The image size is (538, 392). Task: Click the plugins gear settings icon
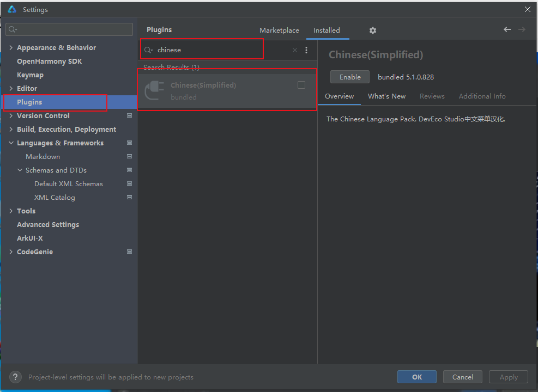pos(372,30)
